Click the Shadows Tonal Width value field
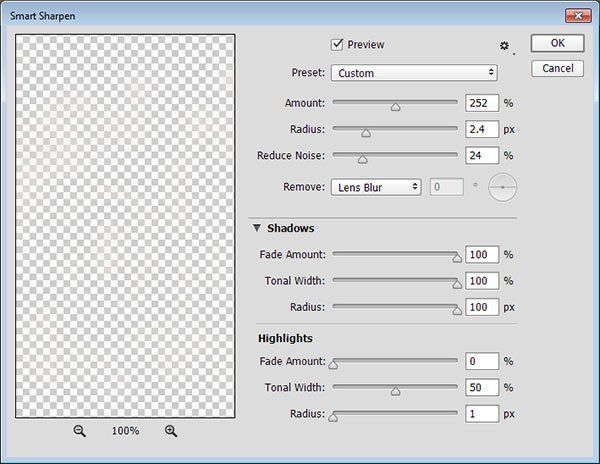 tap(482, 281)
